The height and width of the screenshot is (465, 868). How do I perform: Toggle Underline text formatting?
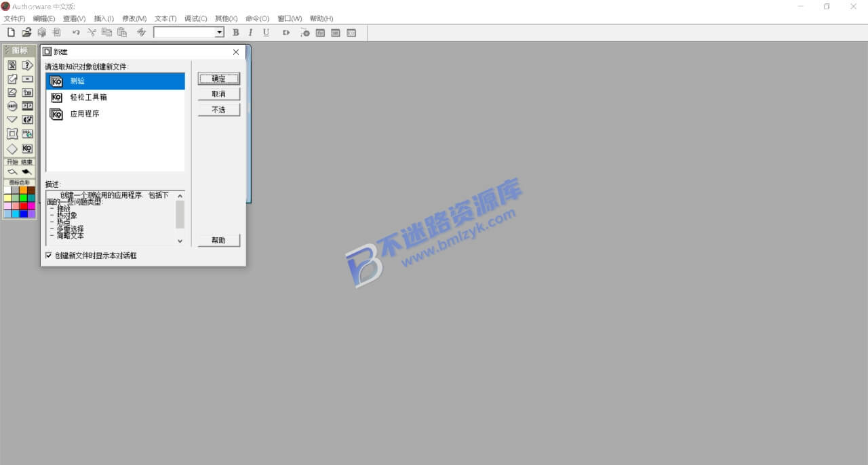[266, 33]
